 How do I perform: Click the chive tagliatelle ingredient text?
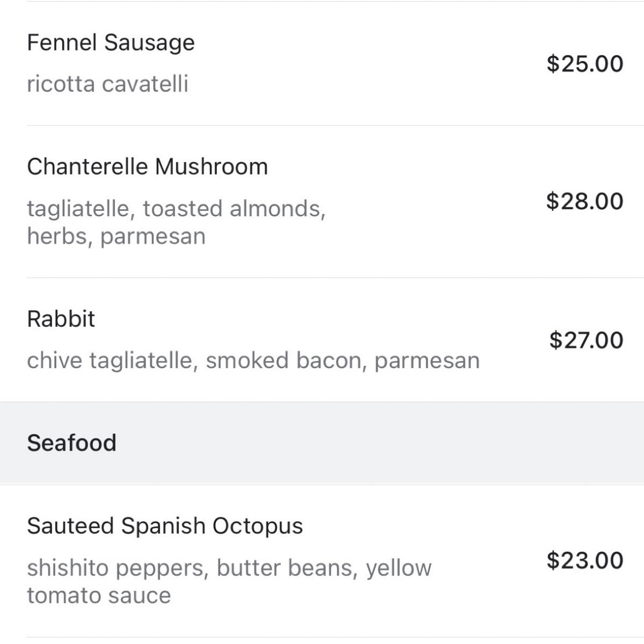[109, 361]
